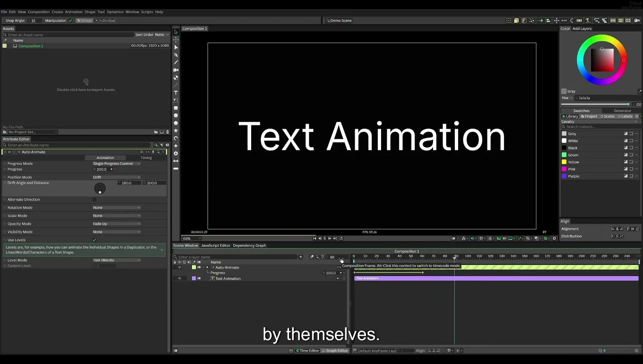Screen dimensions: 643x364
Task: Select the Arc tool
Action: 176,138
